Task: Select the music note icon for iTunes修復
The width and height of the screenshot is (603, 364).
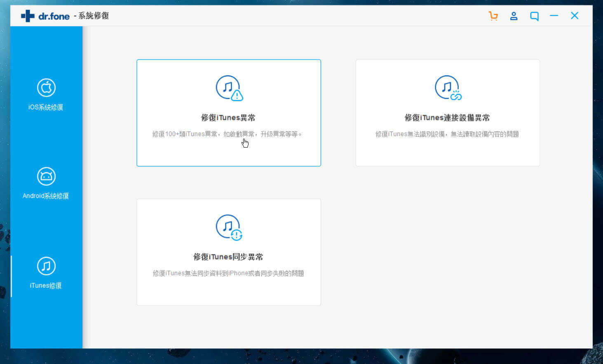Action: tap(46, 266)
